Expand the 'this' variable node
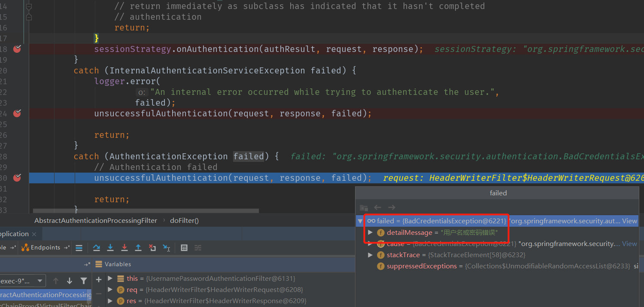Screen dimensions: 644x307 point(110,278)
